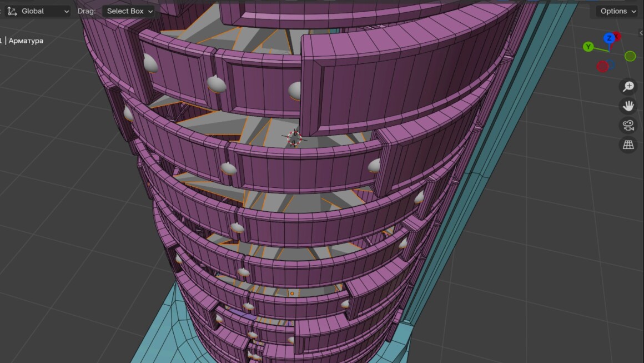Snap view to the blue Z axis gizmo
This screenshot has height=363, width=644.
click(x=609, y=38)
